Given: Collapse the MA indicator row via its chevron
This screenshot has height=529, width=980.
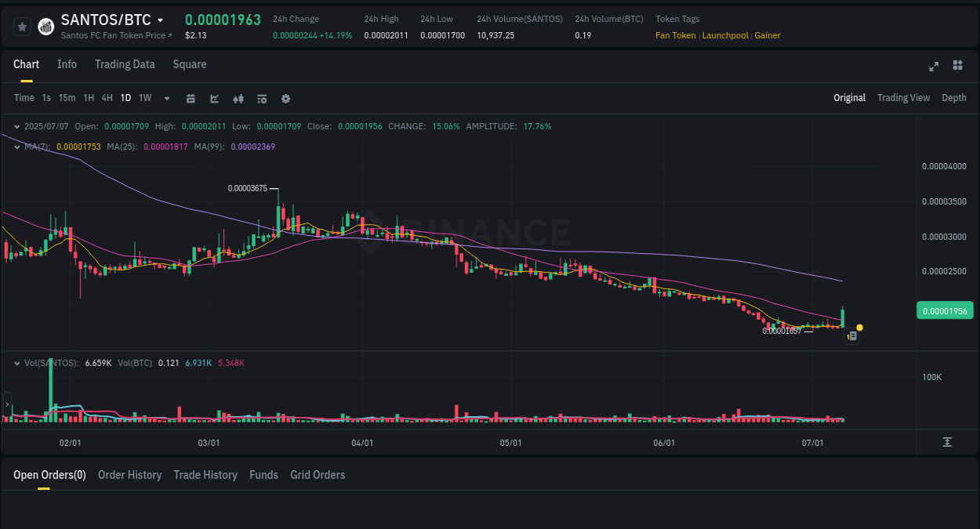Looking at the screenshot, I should point(17,146).
